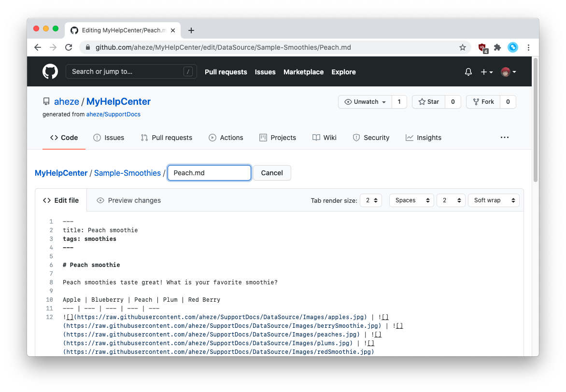
Task: Open the blue browser profile icon
Action: tap(512, 47)
